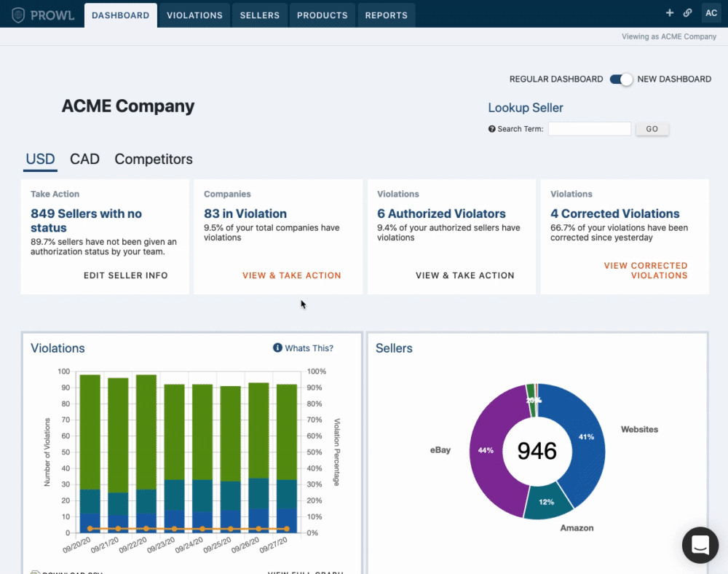Click View & Take Action under 83 in Violation
This screenshot has height=574, width=728.
pos(291,275)
